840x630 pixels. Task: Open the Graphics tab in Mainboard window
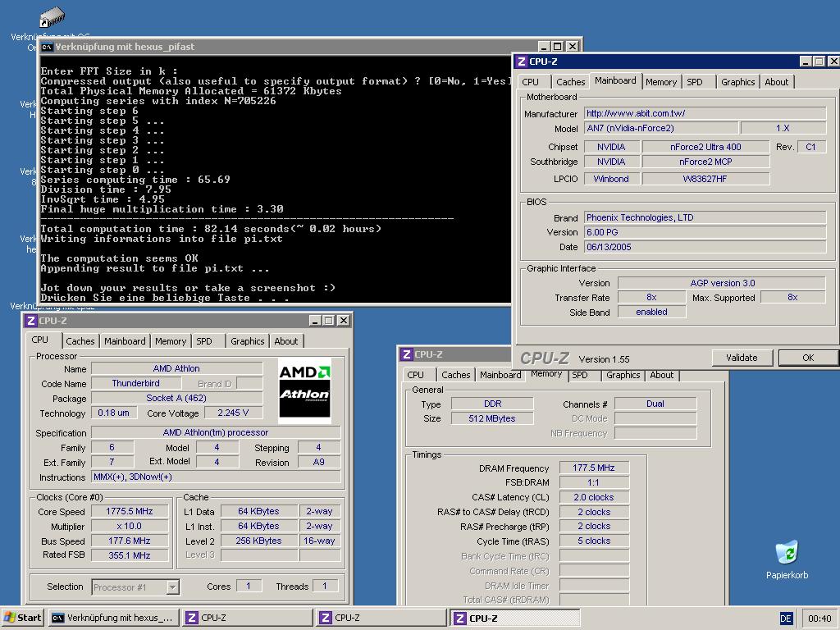[737, 82]
